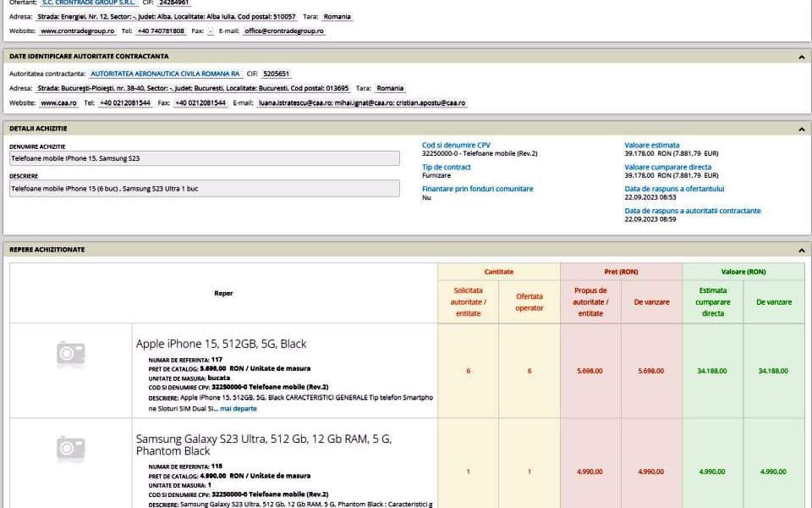Click offerer response date 22.09.2023 08:53
The image size is (812, 508).
(x=650, y=197)
